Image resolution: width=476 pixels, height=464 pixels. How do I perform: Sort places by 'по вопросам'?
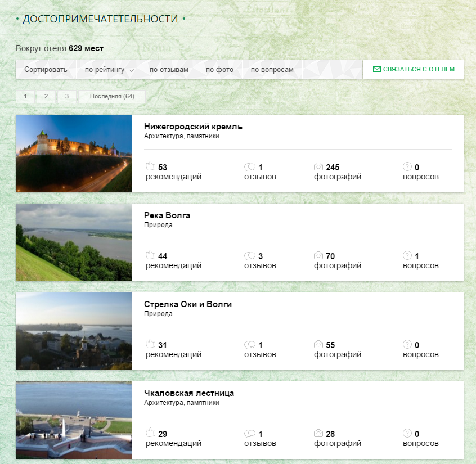272,70
